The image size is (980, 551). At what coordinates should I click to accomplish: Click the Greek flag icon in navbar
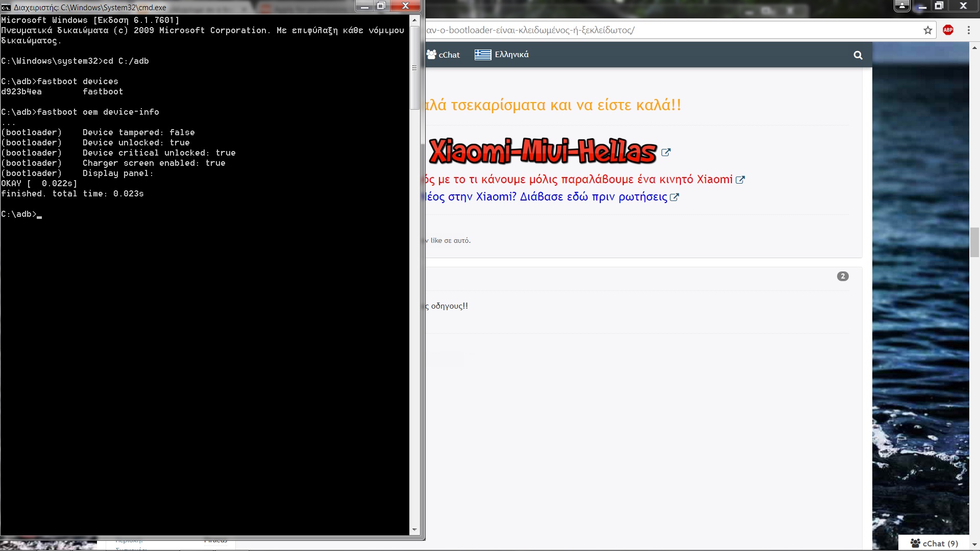coord(482,55)
